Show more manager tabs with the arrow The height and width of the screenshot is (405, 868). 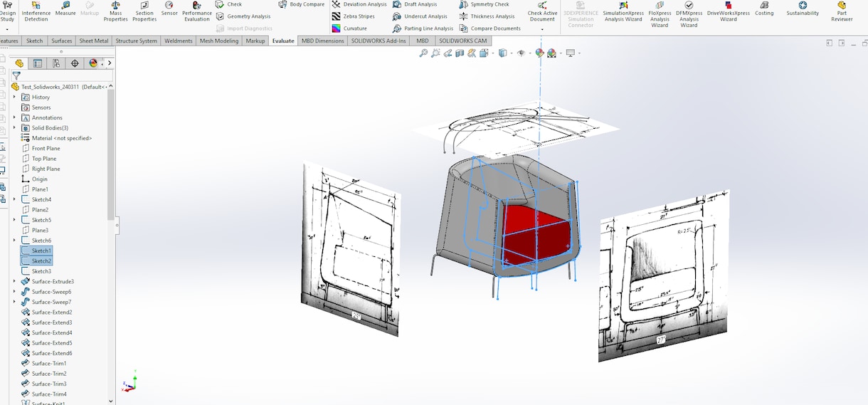(x=110, y=63)
